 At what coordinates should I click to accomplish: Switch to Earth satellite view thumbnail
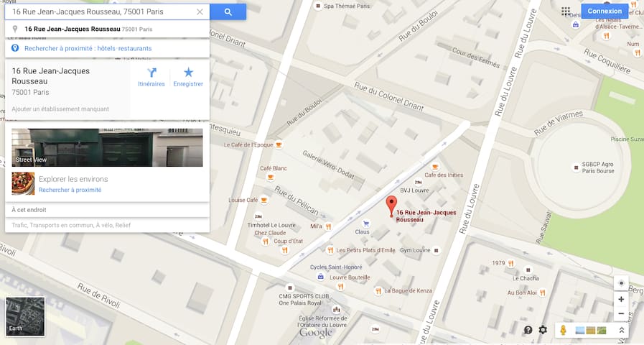(x=25, y=316)
